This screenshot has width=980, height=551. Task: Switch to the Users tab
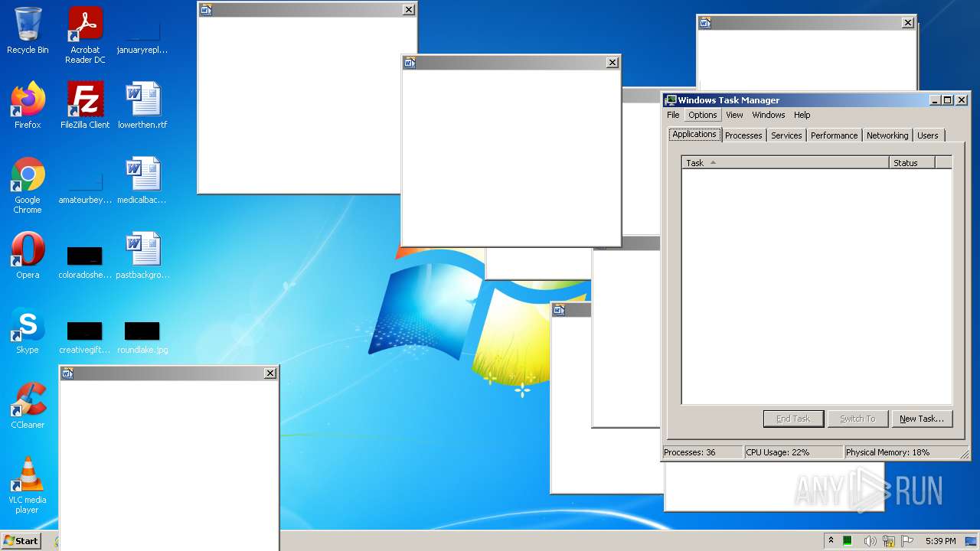928,135
